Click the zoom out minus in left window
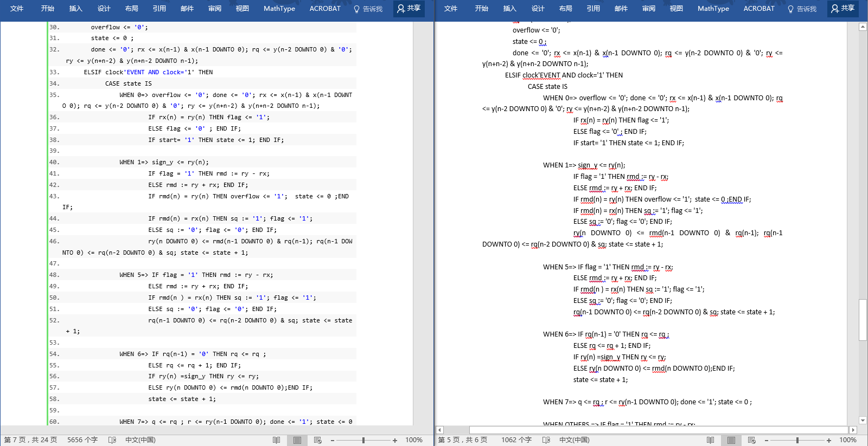868x446 pixels. 333,441
